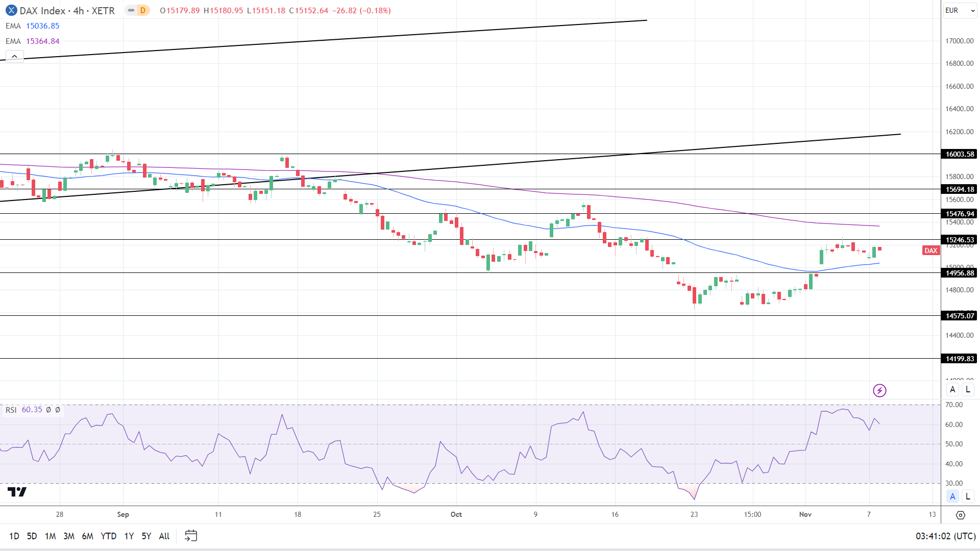The width and height of the screenshot is (980, 551).
Task: Toggle log scale 'L' on RSI pane
Action: 968,496
